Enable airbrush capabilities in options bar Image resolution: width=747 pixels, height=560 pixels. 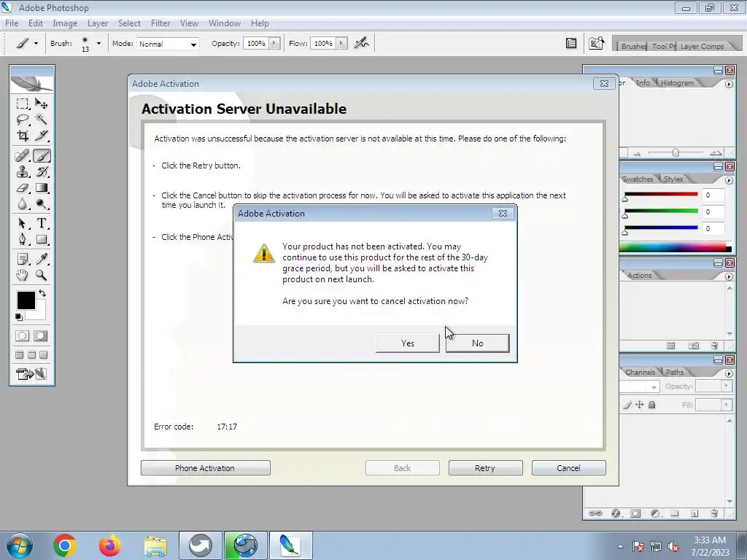point(362,43)
